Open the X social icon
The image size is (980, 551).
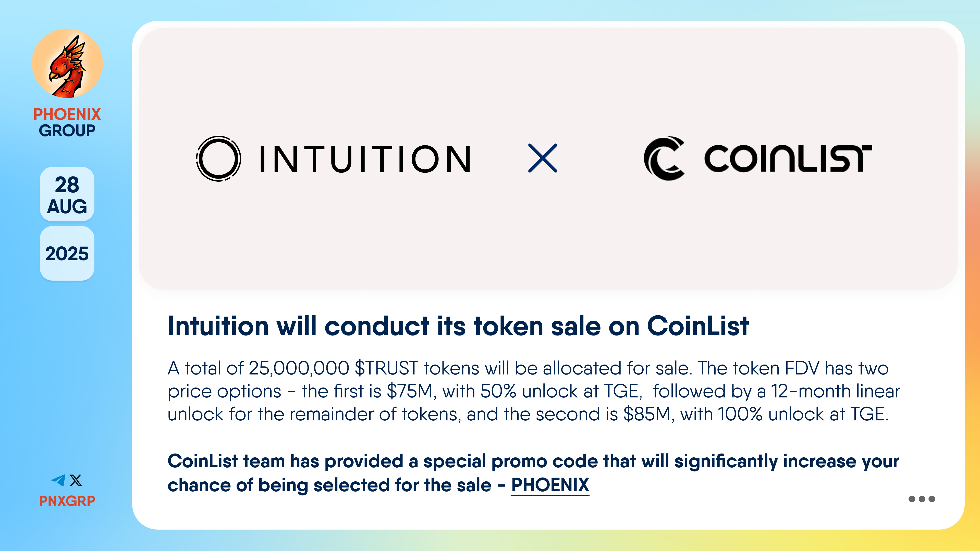pos(76,480)
